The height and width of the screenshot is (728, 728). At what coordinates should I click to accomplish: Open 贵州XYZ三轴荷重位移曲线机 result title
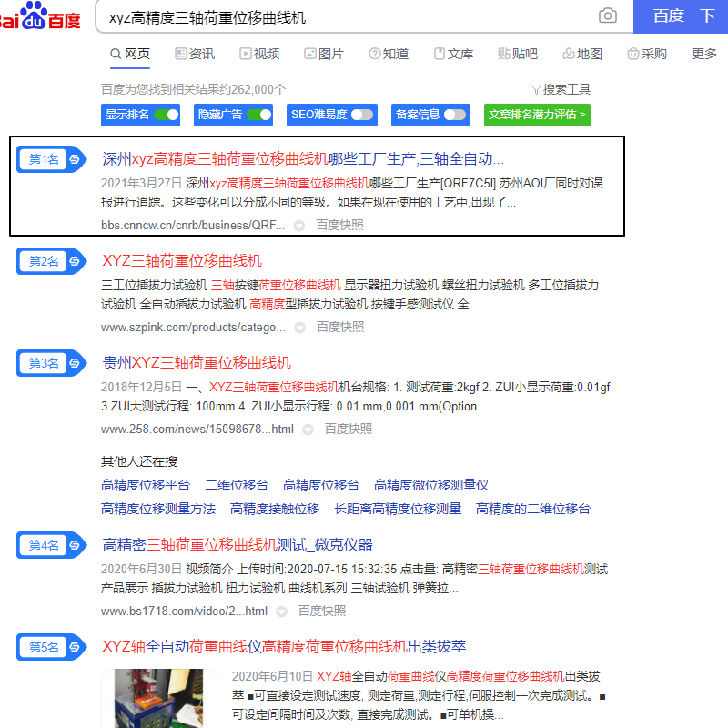pyautogui.click(x=197, y=362)
